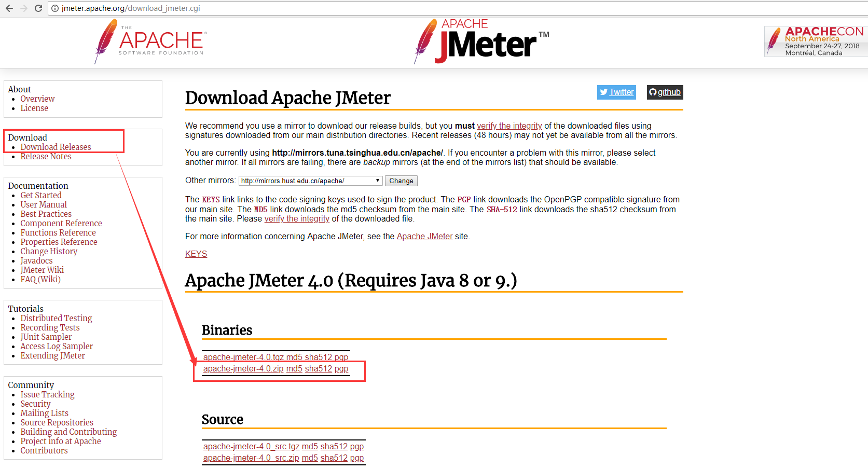Open Issue Tracking link
868x469 pixels.
point(47,394)
